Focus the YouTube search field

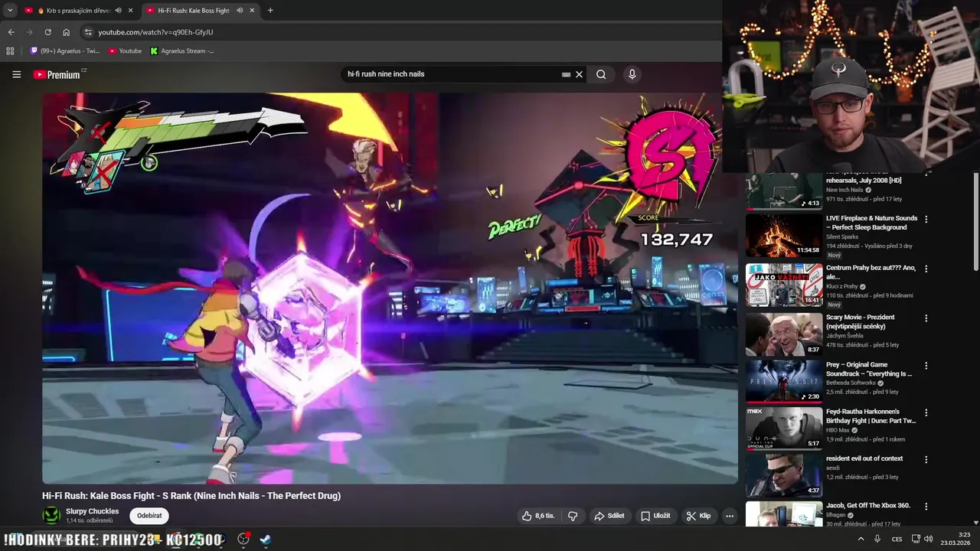[452, 74]
